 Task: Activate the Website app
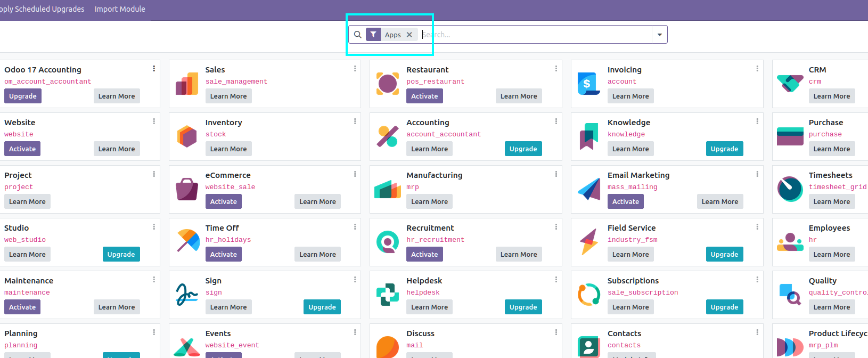point(22,149)
